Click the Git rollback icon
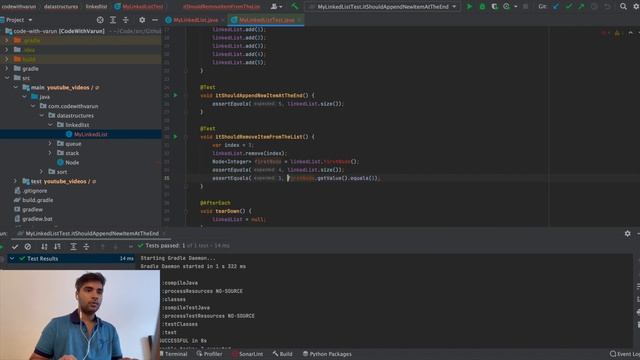 click(607, 7)
